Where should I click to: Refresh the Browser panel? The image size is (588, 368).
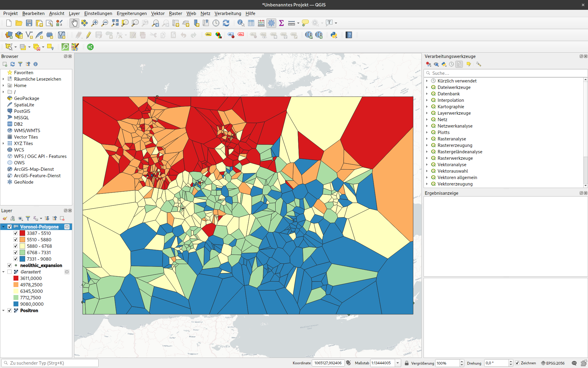point(13,64)
